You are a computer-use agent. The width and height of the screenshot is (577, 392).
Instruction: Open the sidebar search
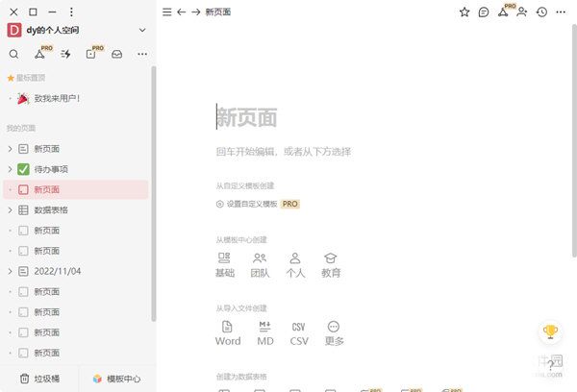pyautogui.click(x=13, y=54)
